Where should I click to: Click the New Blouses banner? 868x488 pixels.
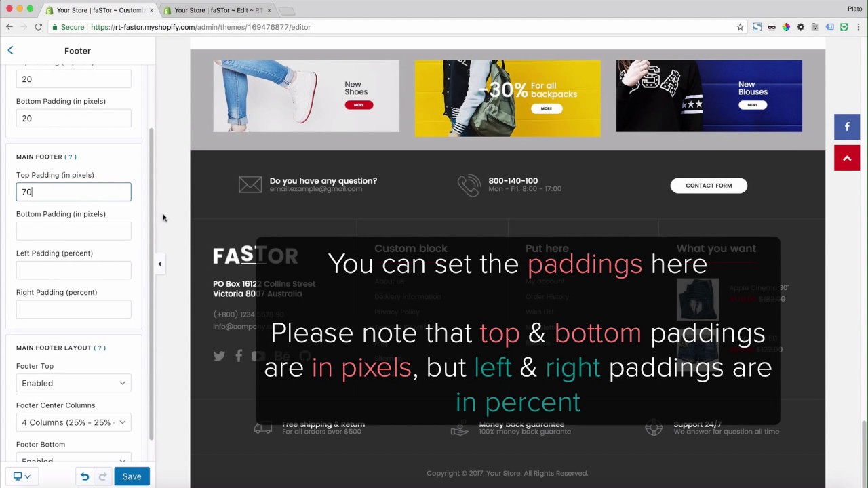pos(709,96)
